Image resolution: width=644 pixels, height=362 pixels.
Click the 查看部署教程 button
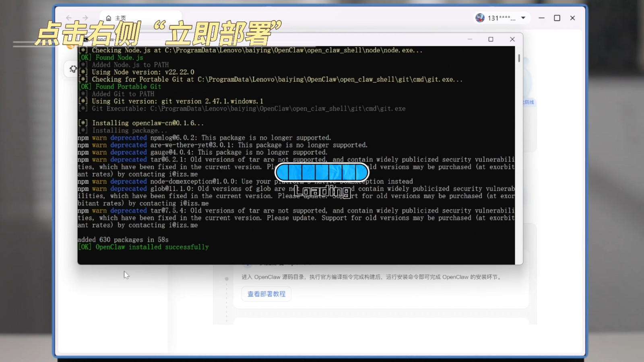[266, 294]
